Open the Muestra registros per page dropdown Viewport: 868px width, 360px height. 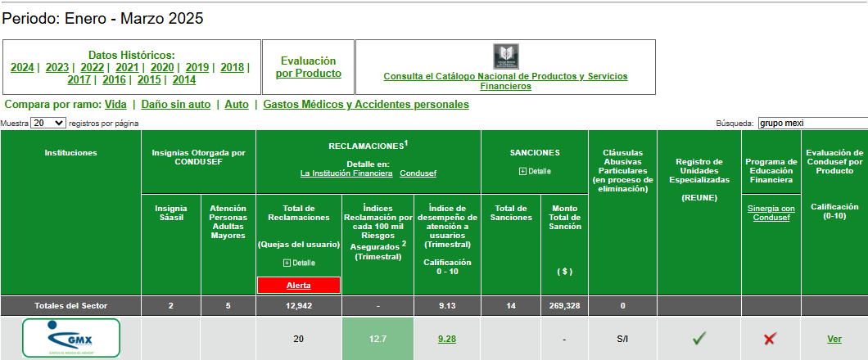pos(48,123)
